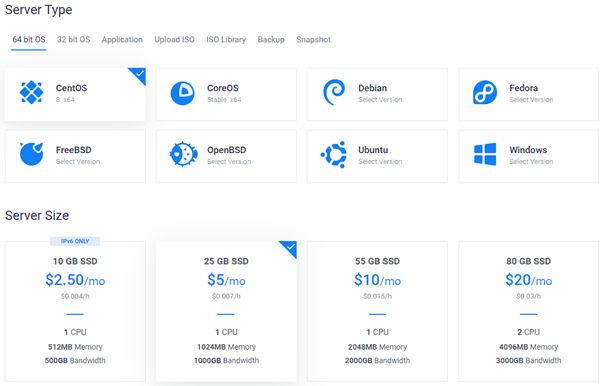Select the 80 GB SSD $20/mo plan

[529, 311]
